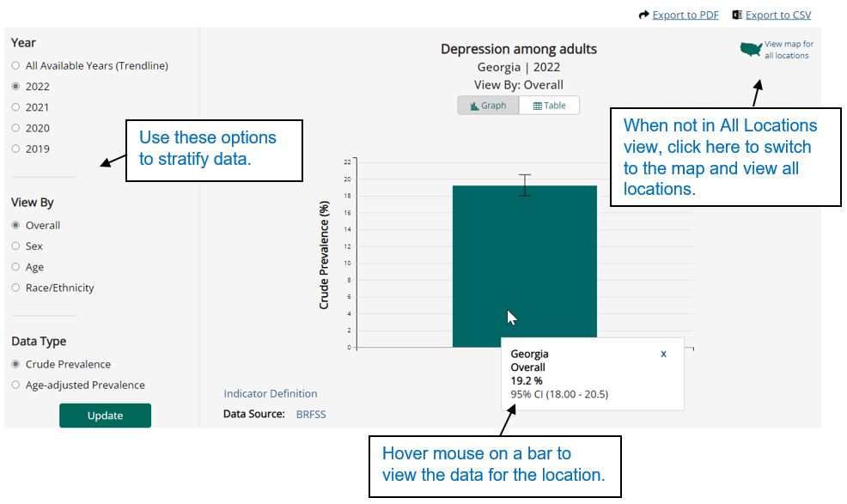Select the Crude Prevalence option
Image resolution: width=847 pixels, height=504 pixels.
pos(15,364)
